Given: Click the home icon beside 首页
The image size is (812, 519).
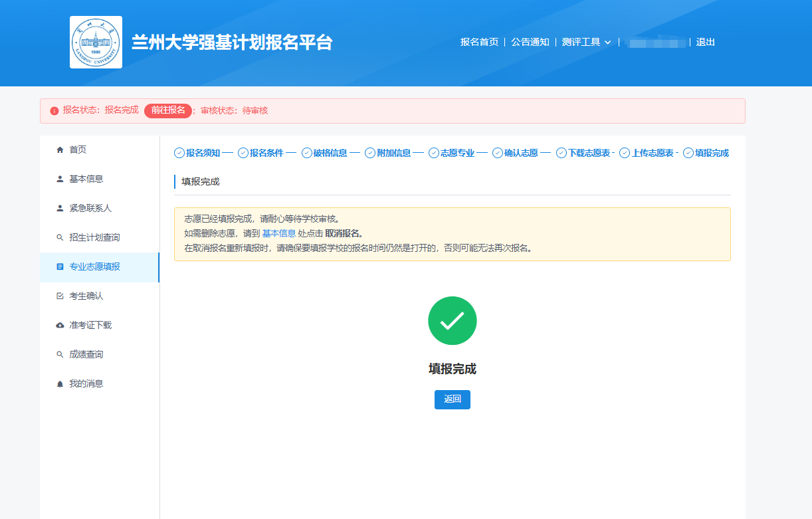Looking at the screenshot, I should tap(60, 150).
